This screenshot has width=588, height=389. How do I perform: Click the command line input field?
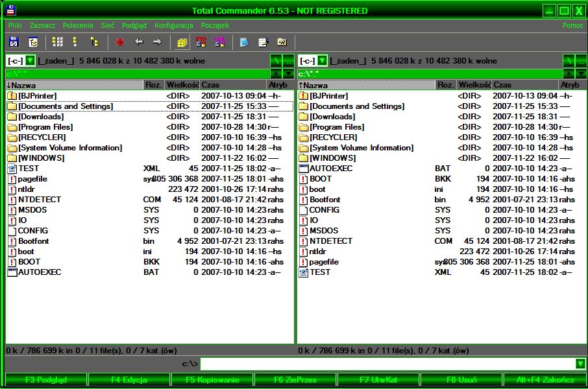pyautogui.click(x=387, y=364)
